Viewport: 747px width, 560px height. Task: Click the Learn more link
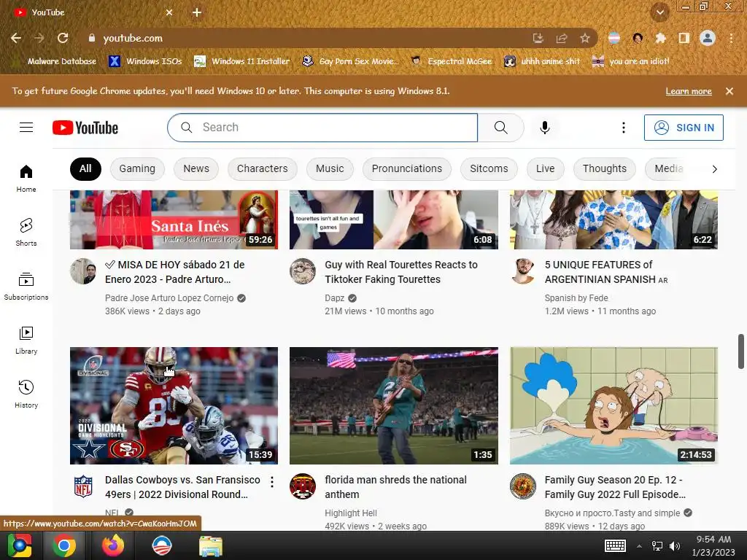(689, 91)
